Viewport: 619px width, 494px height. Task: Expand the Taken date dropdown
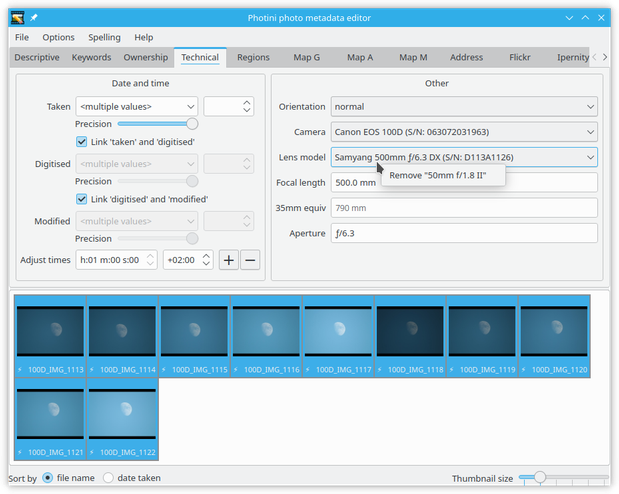pyautogui.click(x=191, y=107)
